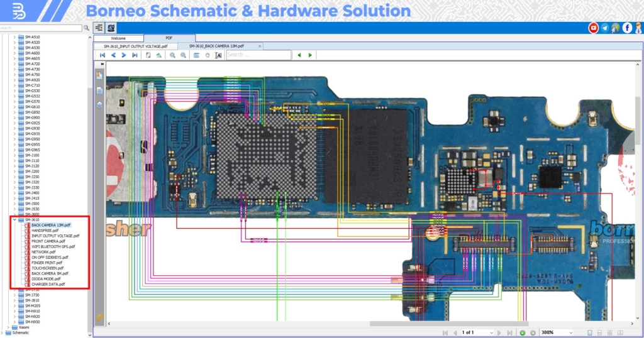
Task: Open the YouTube icon in header
Action: tap(593, 28)
